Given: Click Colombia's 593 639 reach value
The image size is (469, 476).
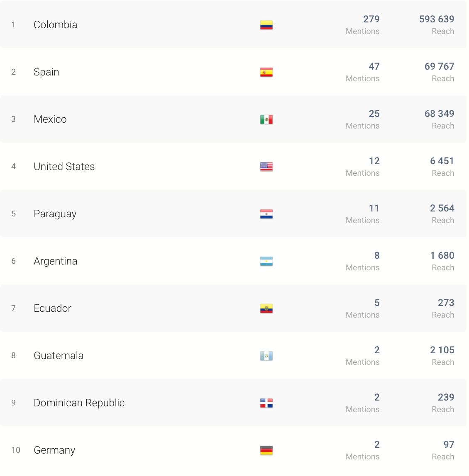Looking at the screenshot, I should click(437, 19).
